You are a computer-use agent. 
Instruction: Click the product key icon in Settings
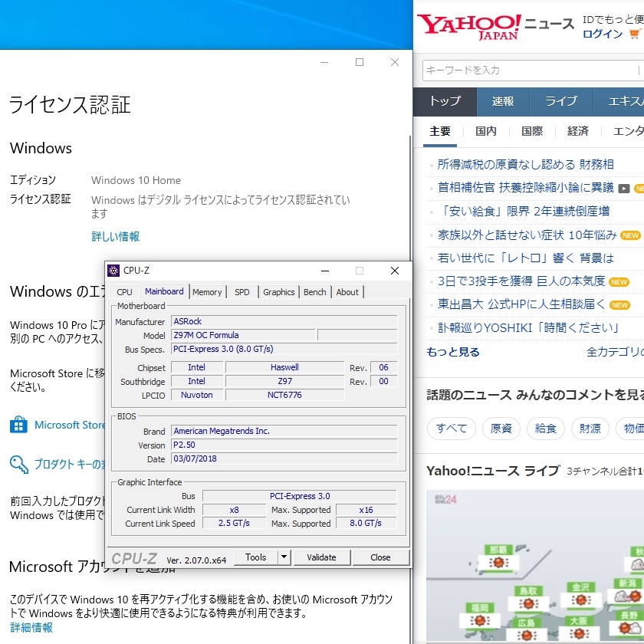19,465
